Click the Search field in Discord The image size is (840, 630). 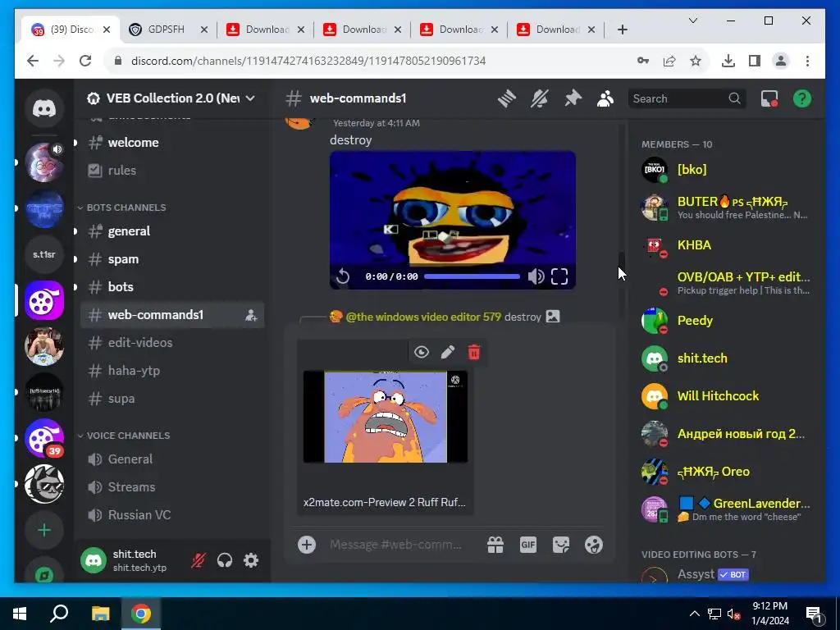coord(687,98)
